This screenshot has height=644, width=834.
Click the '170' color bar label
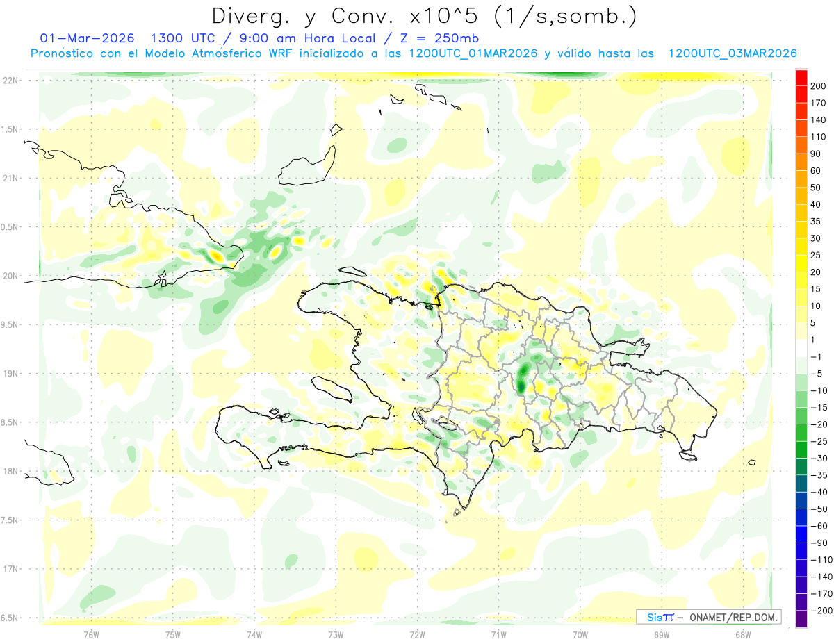tap(819, 103)
